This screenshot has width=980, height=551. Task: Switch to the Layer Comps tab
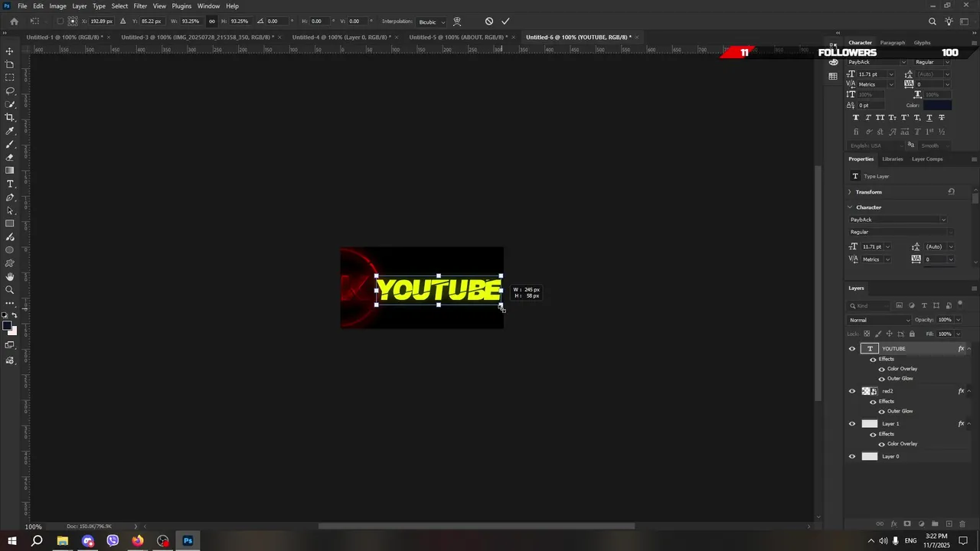pyautogui.click(x=927, y=159)
